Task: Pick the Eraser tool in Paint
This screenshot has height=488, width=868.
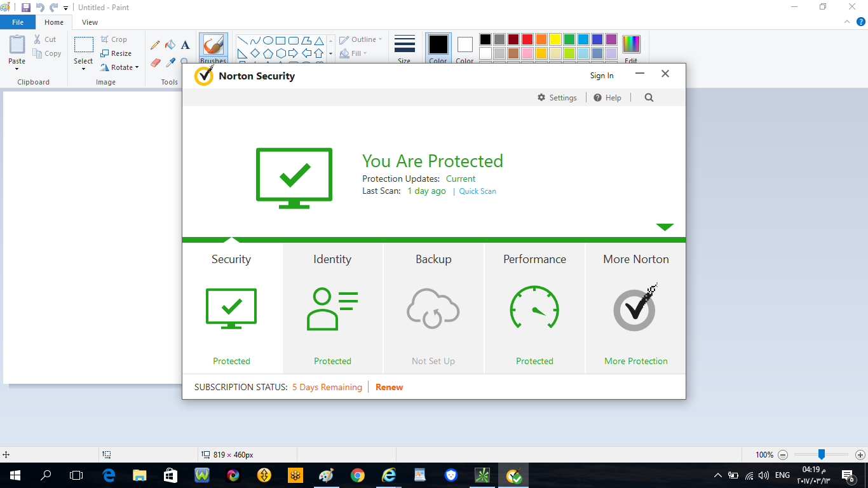Action: [x=155, y=62]
